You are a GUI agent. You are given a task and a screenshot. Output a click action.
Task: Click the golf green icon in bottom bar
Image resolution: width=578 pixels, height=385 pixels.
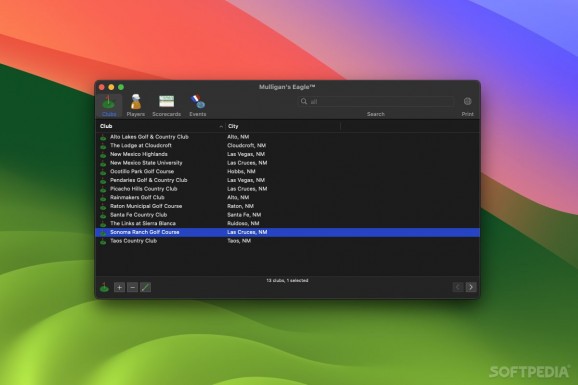coord(104,287)
